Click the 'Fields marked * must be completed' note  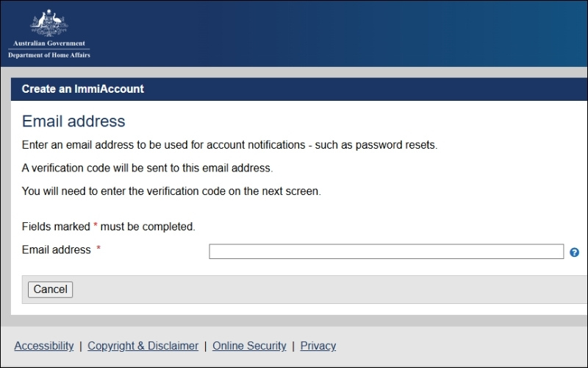tap(109, 227)
